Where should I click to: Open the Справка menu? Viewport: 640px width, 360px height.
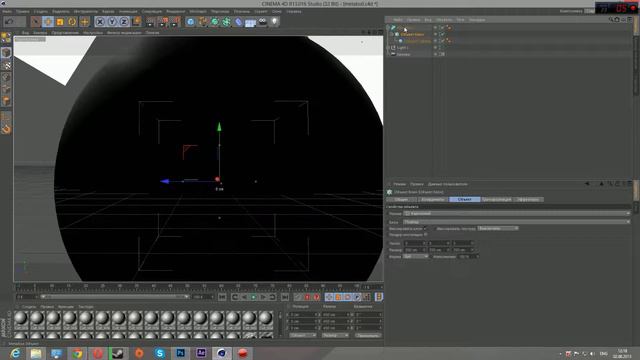[293, 11]
